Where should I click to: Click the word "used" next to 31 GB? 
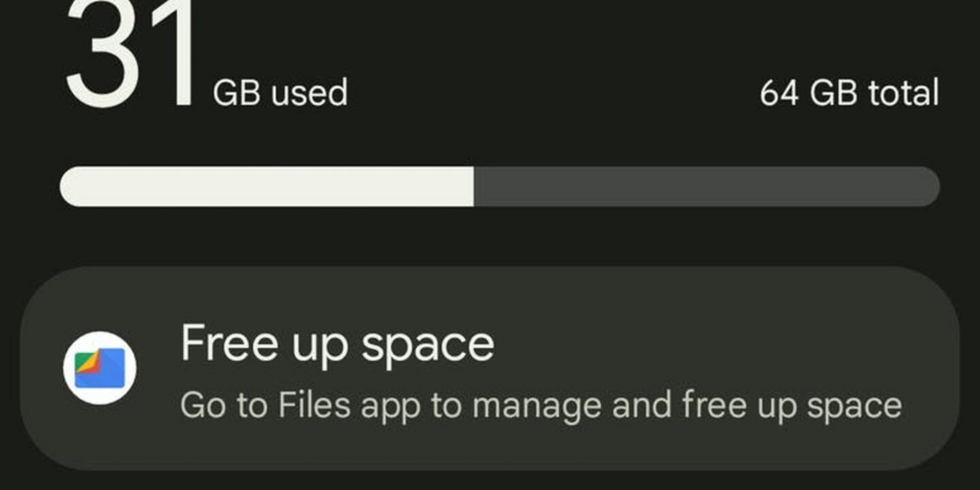309,93
